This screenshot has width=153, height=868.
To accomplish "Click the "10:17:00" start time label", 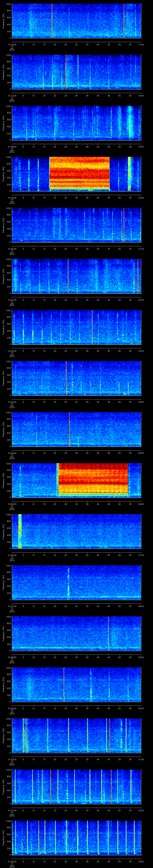I will (12, 96).
